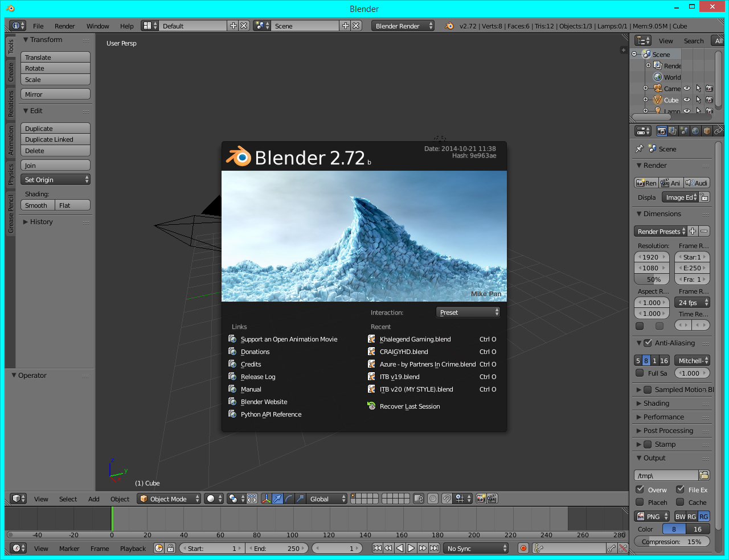Viewport: 729px width, 560px height.
Task: Hide the Cube using its eye icon
Action: 687,100
